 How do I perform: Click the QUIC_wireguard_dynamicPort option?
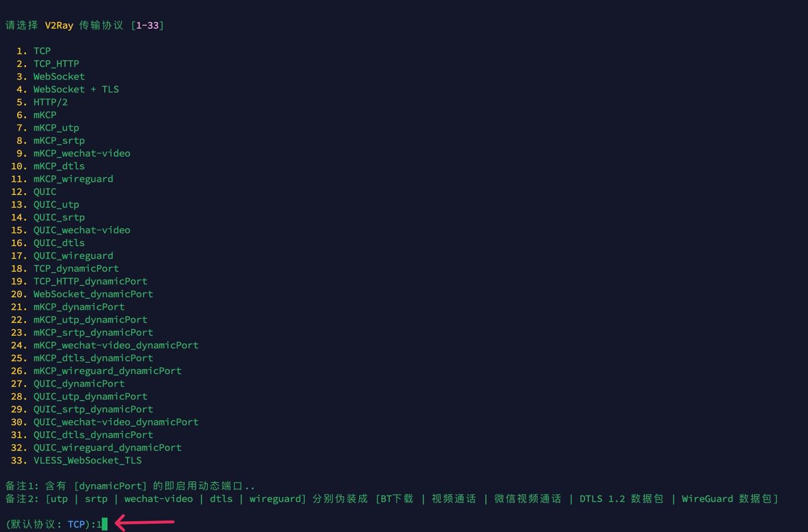(107, 447)
